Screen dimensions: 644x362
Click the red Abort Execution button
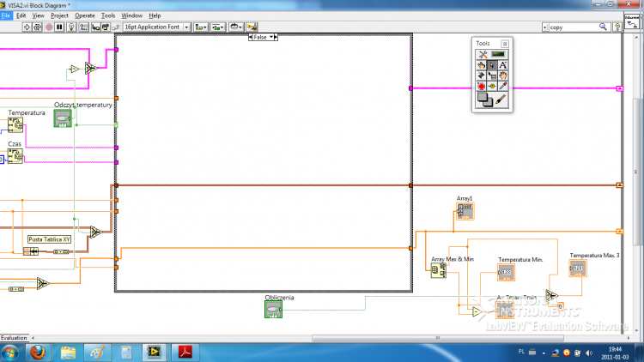(49, 27)
